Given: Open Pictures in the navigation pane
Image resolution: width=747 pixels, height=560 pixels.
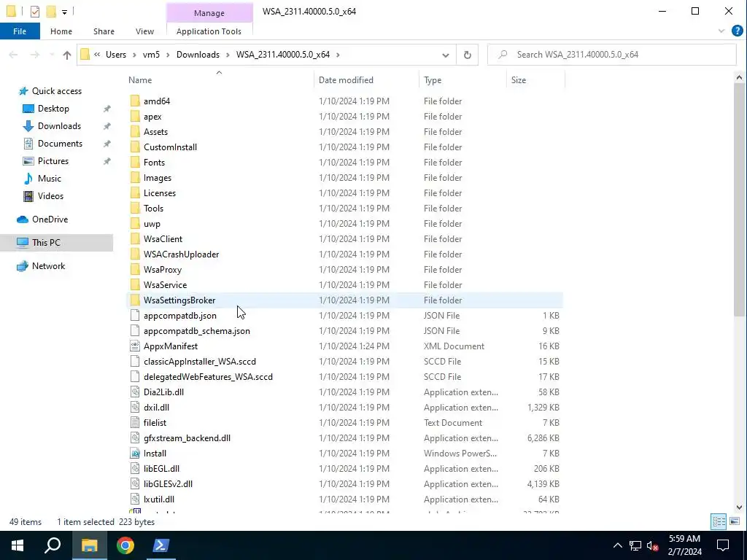Looking at the screenshot, I should point(53,161).
